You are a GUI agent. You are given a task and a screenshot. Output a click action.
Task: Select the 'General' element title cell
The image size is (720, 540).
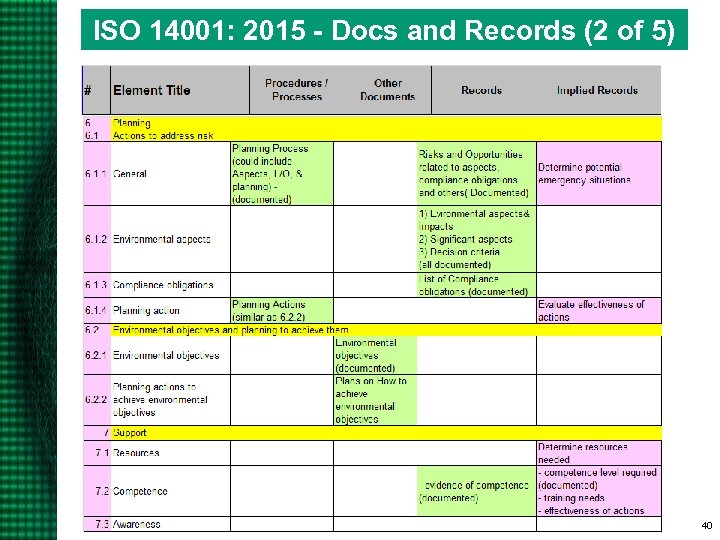click(170, 174)
